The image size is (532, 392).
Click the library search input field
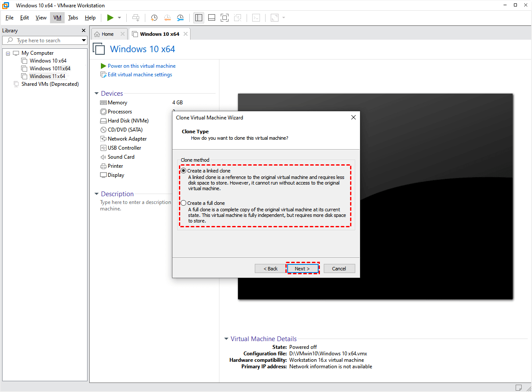click(43, 41)
